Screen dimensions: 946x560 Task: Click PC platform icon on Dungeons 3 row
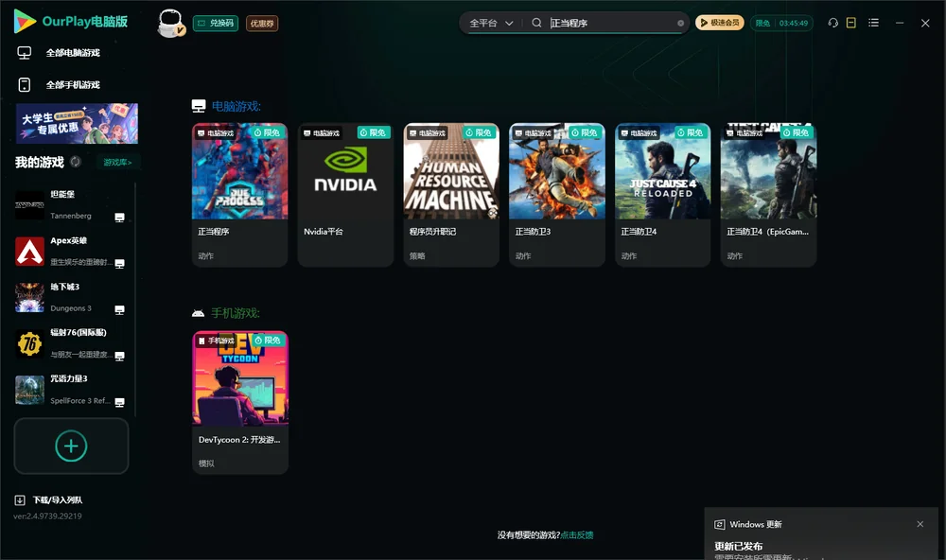[x=119, y=309]
